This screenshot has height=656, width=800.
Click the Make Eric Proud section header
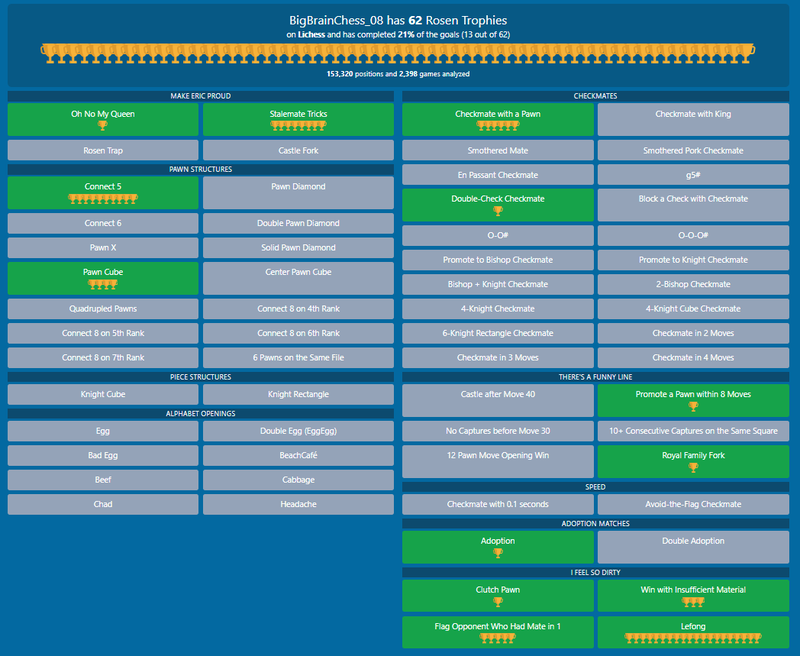click(200, 97)
